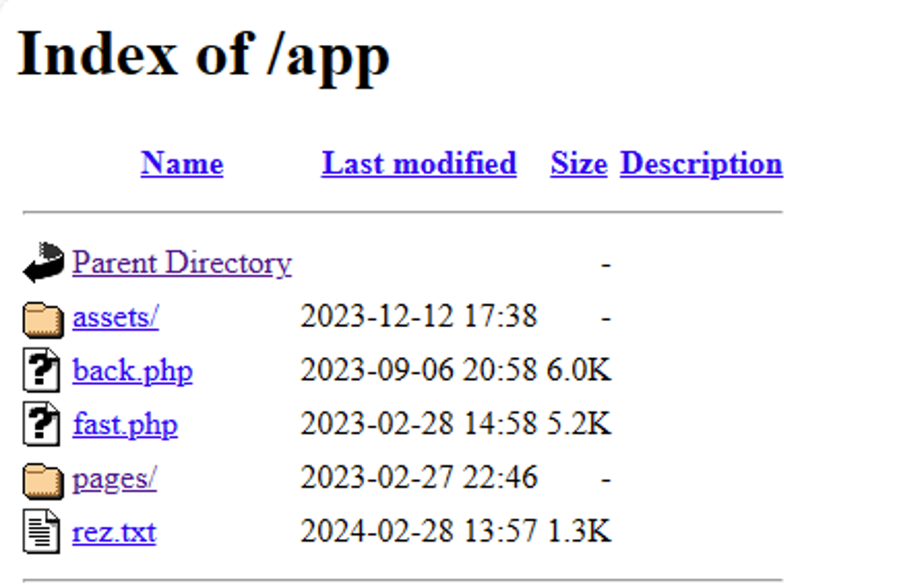
Task: Go up to the Parent Directory
Action: click(181, 263)
